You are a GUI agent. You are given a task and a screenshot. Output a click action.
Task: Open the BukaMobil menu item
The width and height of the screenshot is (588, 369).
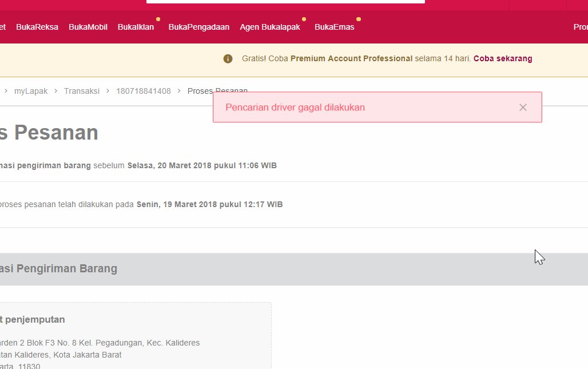coord(88,27)
